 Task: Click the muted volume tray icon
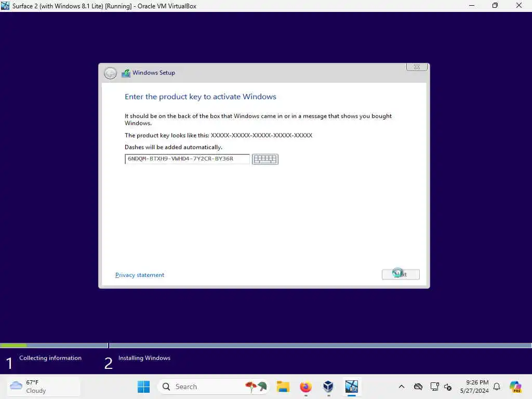[448, 387]
